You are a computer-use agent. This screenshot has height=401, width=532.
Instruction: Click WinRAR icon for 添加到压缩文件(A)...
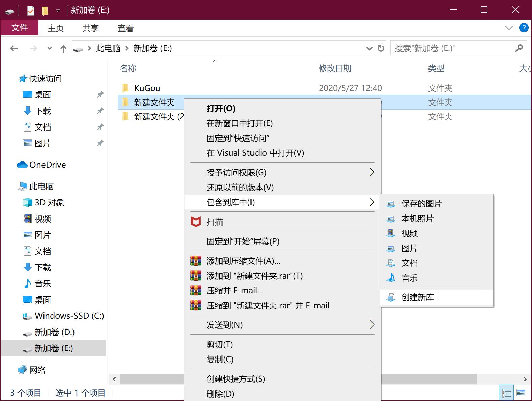pyautogui.click(x=196, y=261)
